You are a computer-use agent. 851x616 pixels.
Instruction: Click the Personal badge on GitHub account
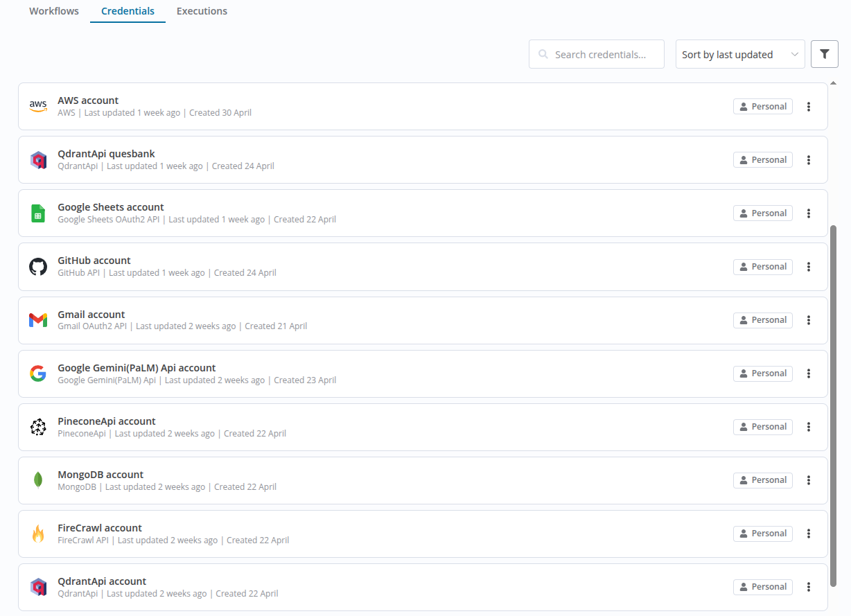pyautogui.click(x=762, y=266)
